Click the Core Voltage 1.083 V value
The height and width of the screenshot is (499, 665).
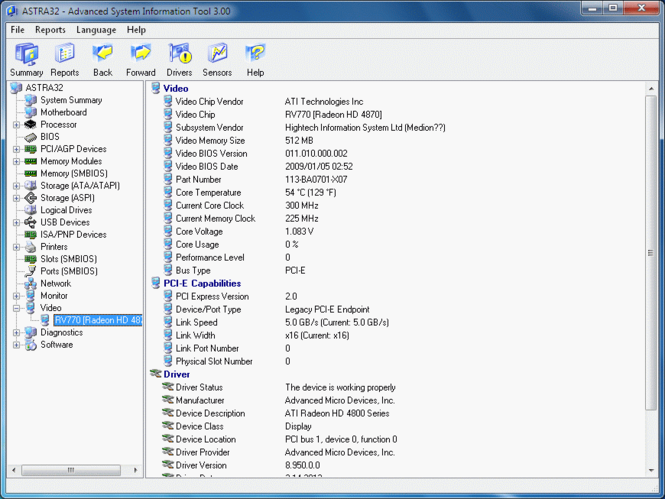[x=299, y=231]
